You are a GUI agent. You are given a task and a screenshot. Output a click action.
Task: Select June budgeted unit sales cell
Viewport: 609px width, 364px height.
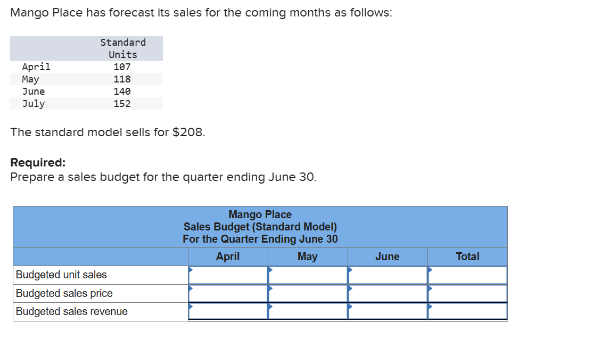click(388, 275)
